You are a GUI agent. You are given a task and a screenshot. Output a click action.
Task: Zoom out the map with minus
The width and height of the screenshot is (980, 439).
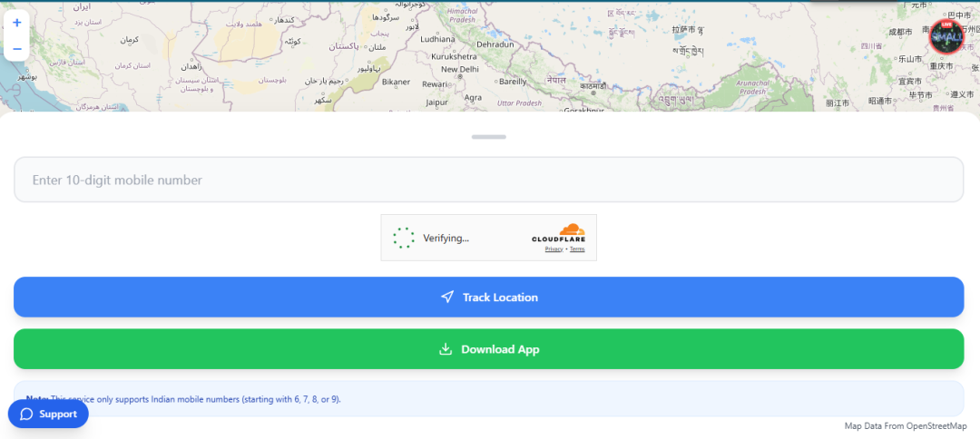16,48
